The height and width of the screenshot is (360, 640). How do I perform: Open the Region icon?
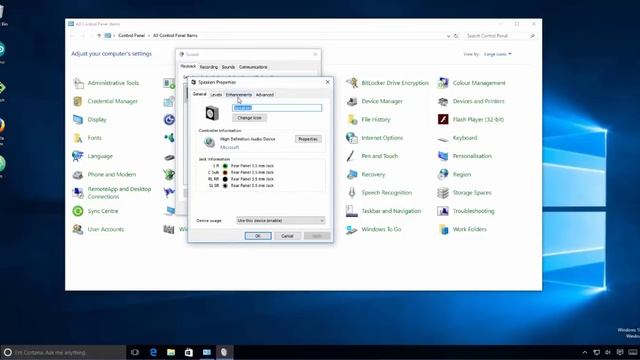coord(443,174)
